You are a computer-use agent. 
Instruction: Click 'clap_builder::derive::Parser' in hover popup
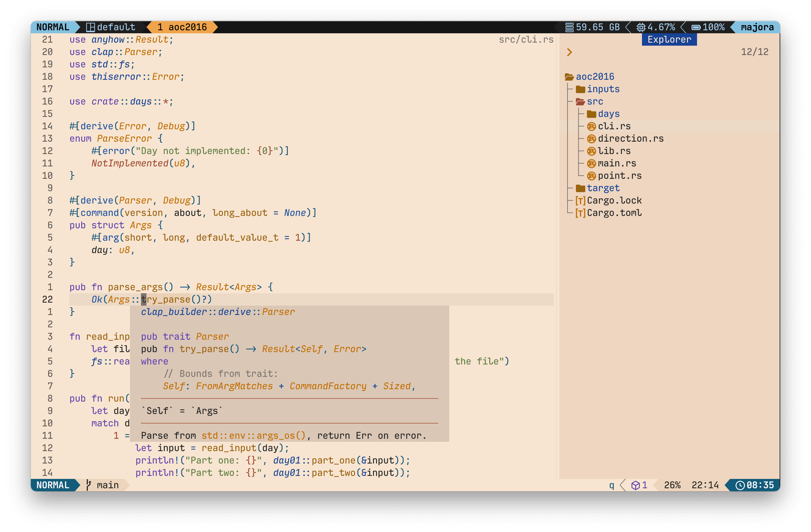pyautogui.click(x=218, y=312)
